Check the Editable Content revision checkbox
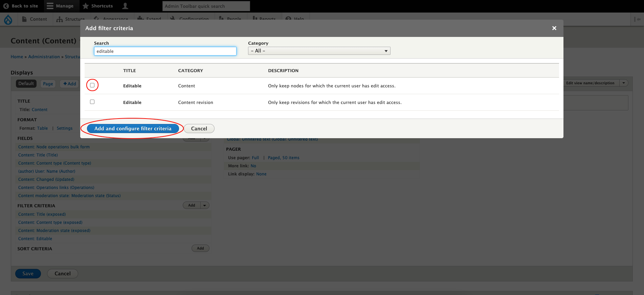The image size is (644, 295). point(92,102)
